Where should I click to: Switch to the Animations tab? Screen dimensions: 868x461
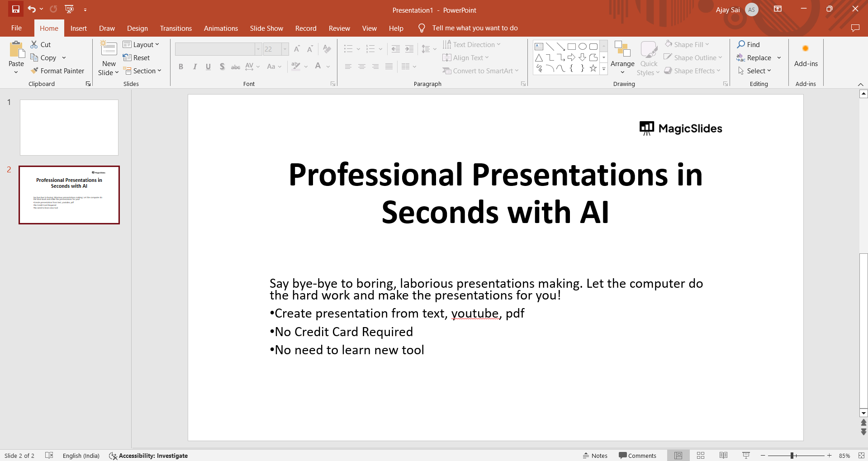(221, 28)
